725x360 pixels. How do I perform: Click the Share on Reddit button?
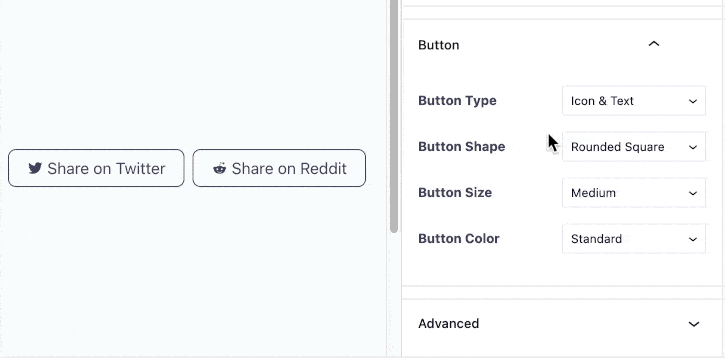pos(279,168)
